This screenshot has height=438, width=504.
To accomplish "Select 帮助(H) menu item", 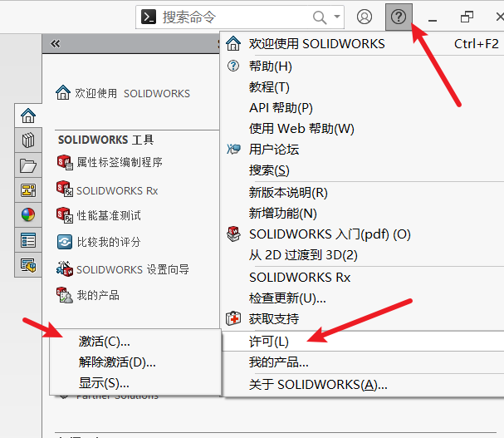I will (x=362, y=66).
